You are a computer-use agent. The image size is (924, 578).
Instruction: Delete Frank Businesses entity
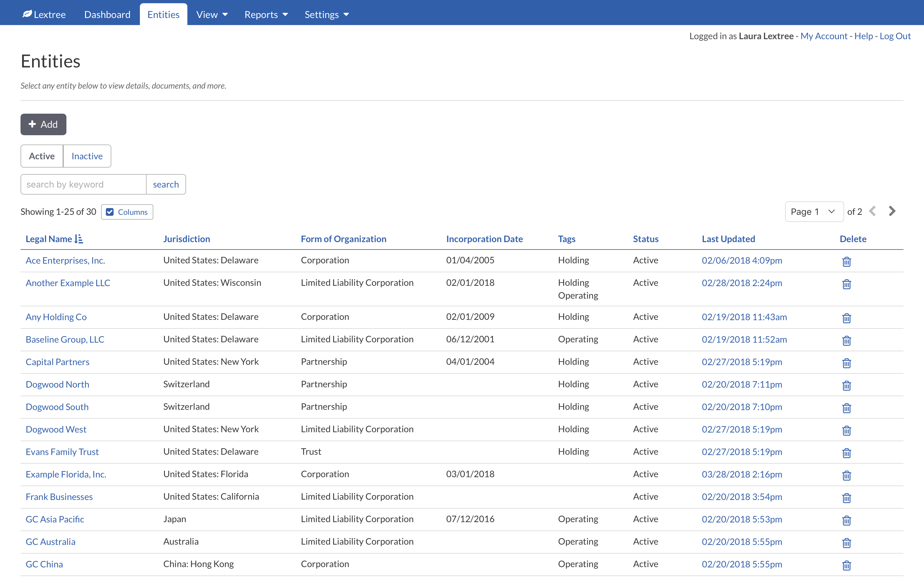coord(846,498)
